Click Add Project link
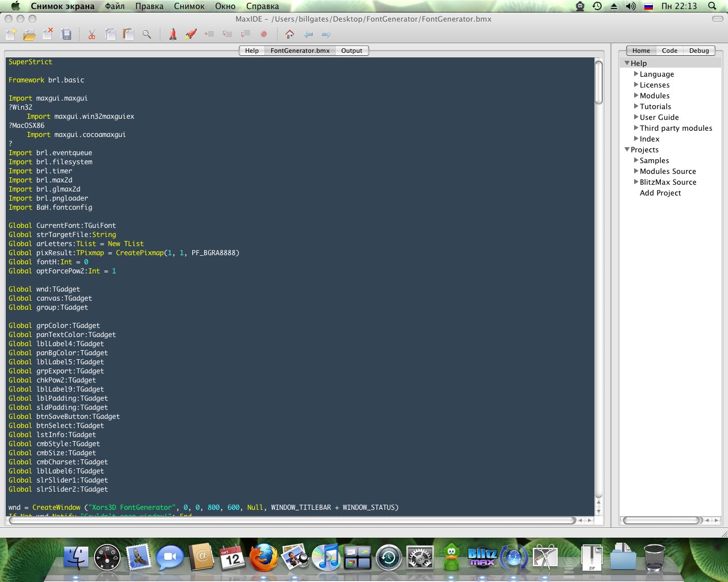728x582 pixels. pos(660,193)
